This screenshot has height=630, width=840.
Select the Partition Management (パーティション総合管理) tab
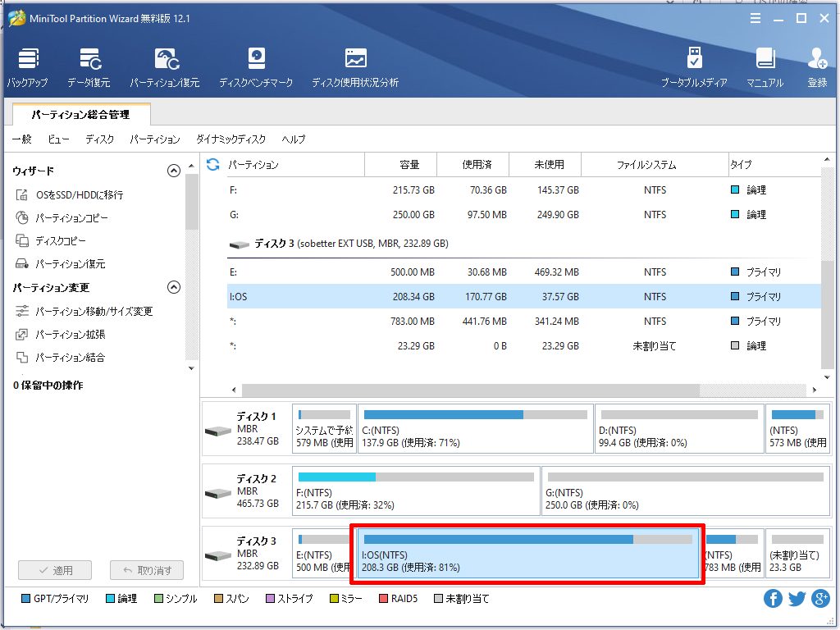(x=81, y=115)
